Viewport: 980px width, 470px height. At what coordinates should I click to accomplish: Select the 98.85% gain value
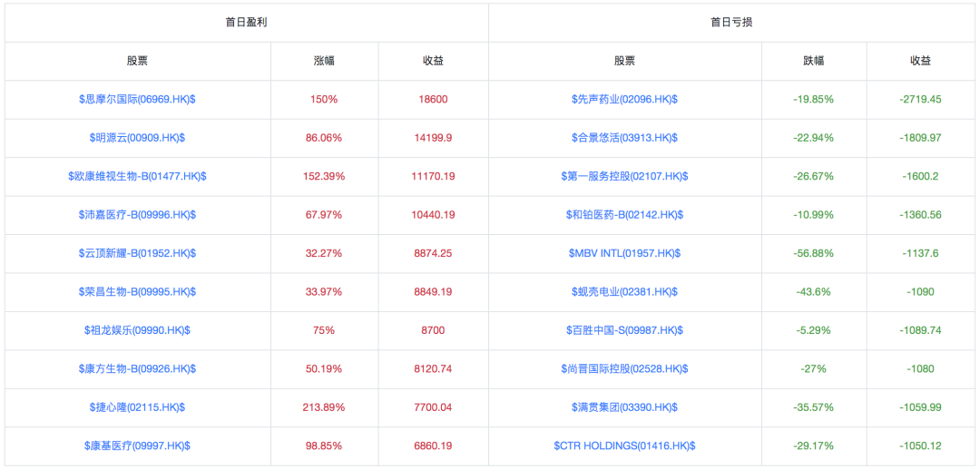324,446
